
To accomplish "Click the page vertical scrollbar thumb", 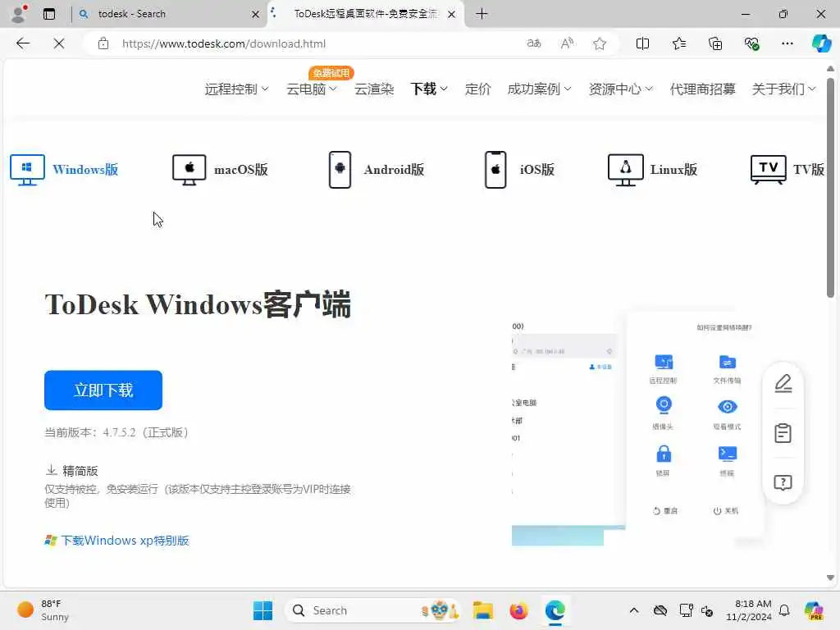I will pyautogui.click(x=830, y=188).
